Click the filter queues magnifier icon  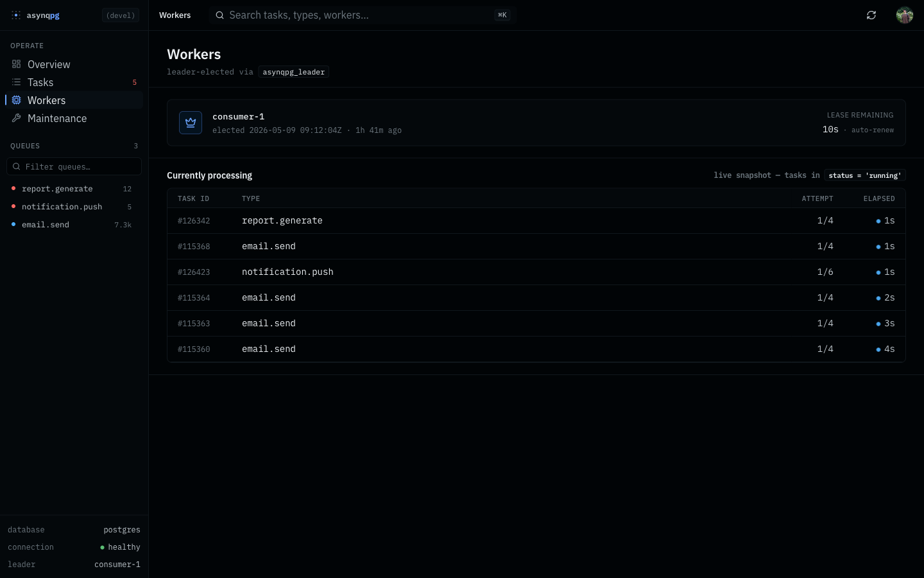(17, 166)
